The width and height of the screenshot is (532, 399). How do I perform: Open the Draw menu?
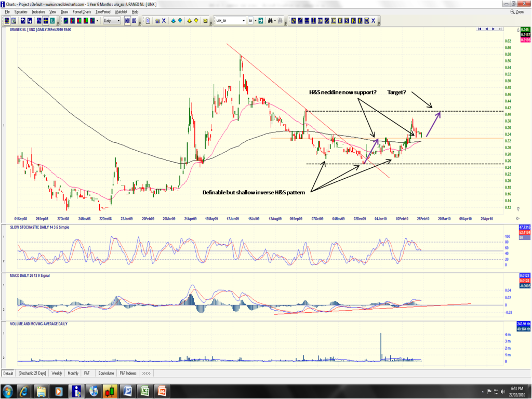click(x=64, y=12)
